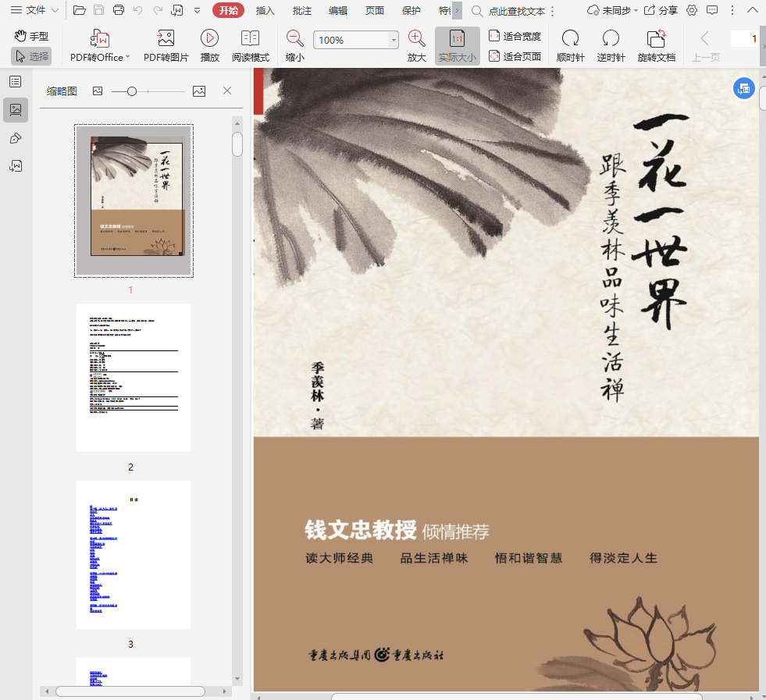The image size is (766, 700).
Task: Open the bookmarks outline sidebar icon
Action: tap(15, 81)
